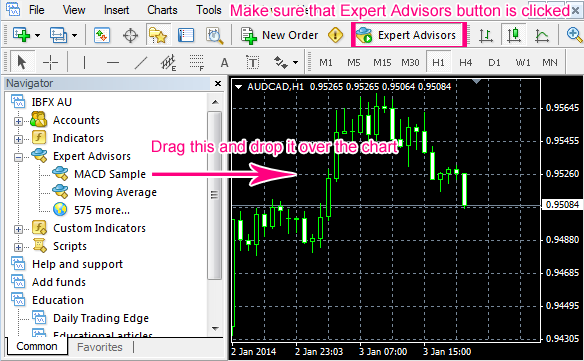Switch to MN timeframe
Image resolution: width=584 pixels, height=361 pixels.
[x=550, y=63]
